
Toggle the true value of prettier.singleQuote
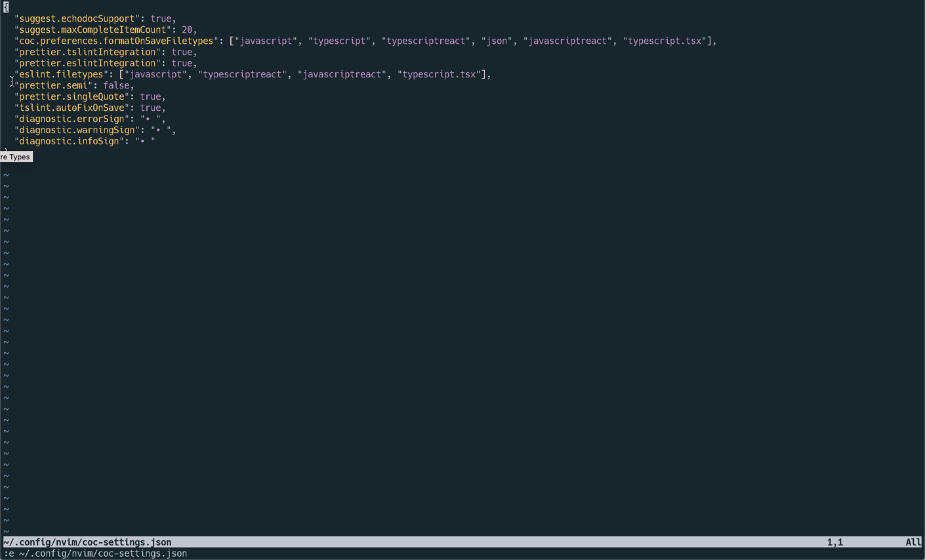[150, 96]
